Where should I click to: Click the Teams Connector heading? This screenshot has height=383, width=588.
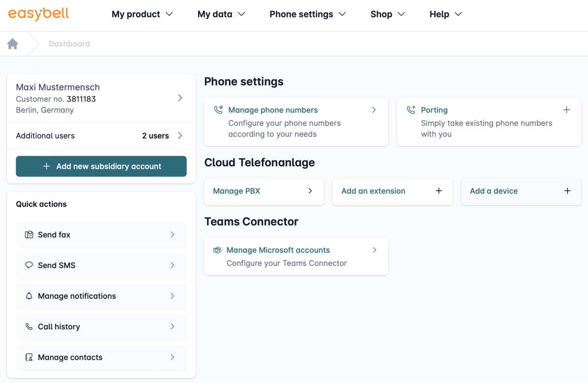pos(251,221)
